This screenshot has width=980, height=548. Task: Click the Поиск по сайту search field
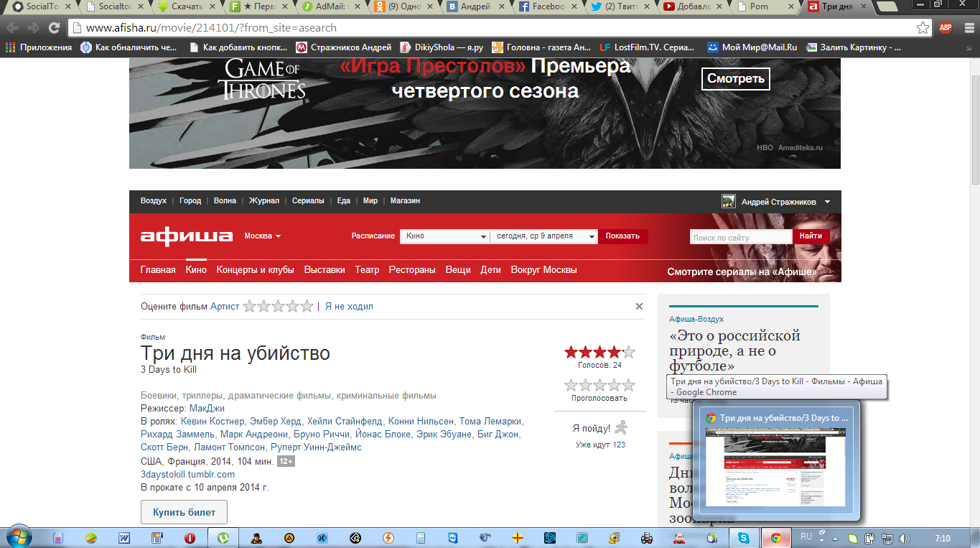tap(741, 237)
